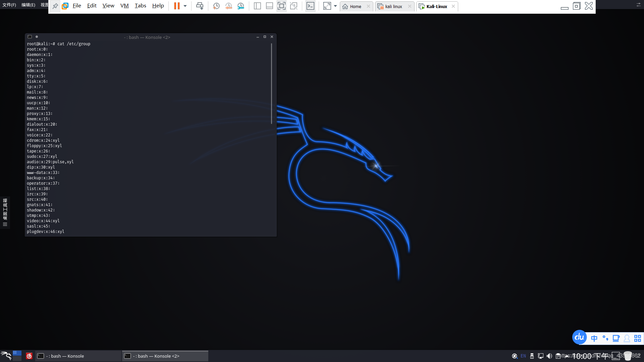This screenshot has height=362, width=644.
Task: Switch to Unity mode in VMware
Action: point(294,6)
